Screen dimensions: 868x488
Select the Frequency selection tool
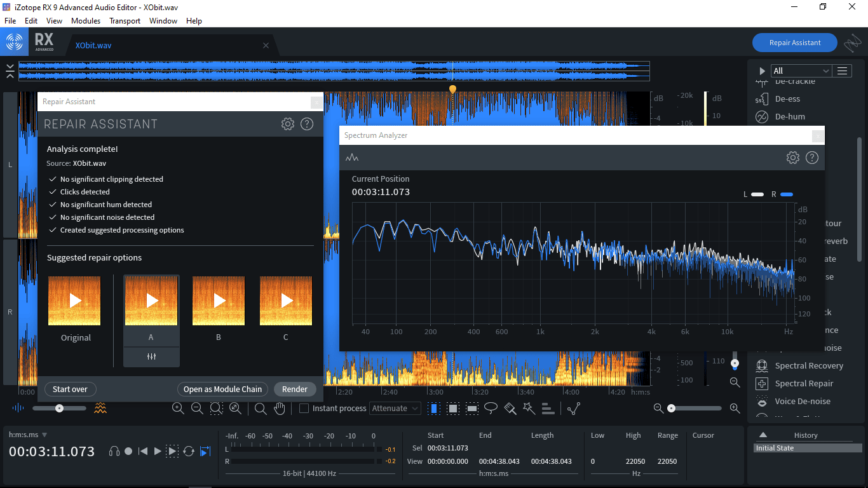(472, 409)
